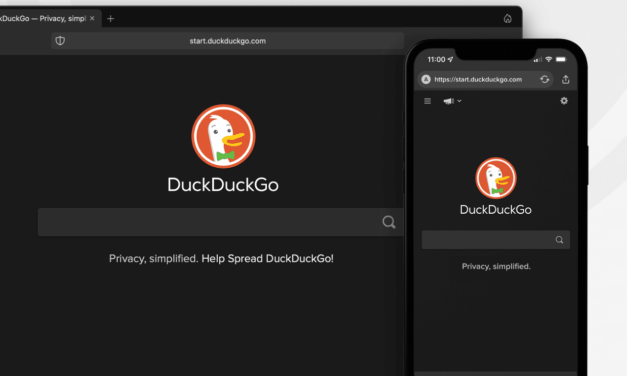The width and height of the screenshot is (627, 376).
Task: Click the DuckDuckGo wordmark on desktop page
Action: click(x=223, y=185)
